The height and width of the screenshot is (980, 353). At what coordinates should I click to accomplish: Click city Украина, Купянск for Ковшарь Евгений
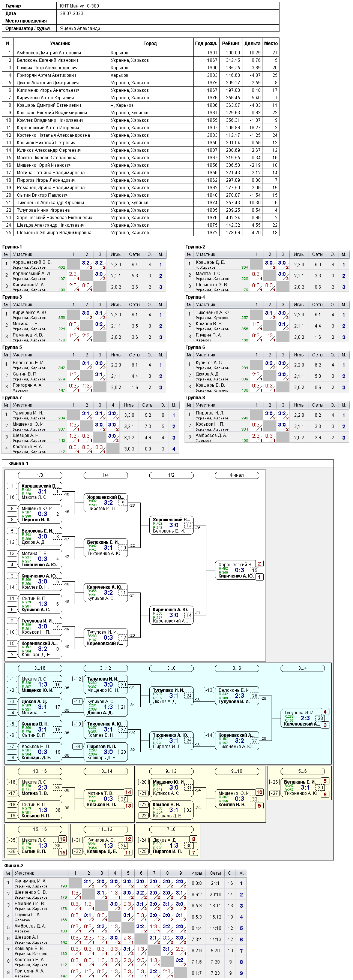(x=129, y=112)
